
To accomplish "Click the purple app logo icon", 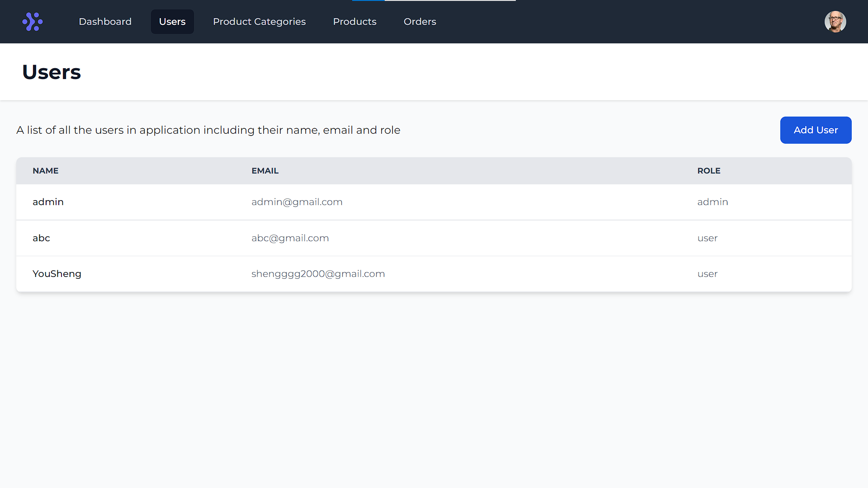I will pyautogui.click(x=32, y=22).
